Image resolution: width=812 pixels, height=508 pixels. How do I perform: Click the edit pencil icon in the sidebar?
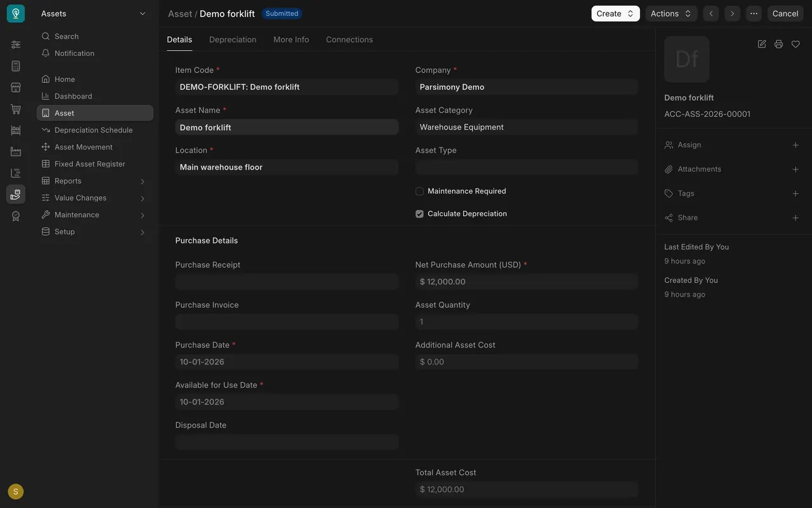pos(762,44)
